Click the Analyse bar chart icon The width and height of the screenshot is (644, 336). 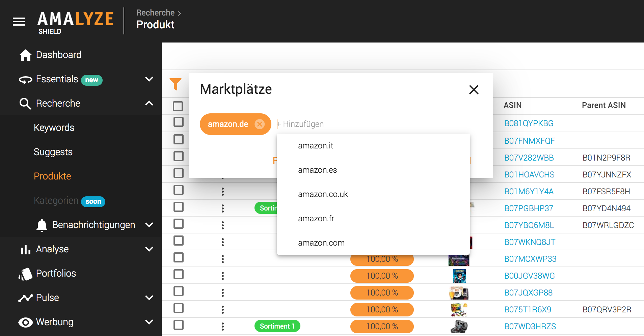(x=26, y=249)
